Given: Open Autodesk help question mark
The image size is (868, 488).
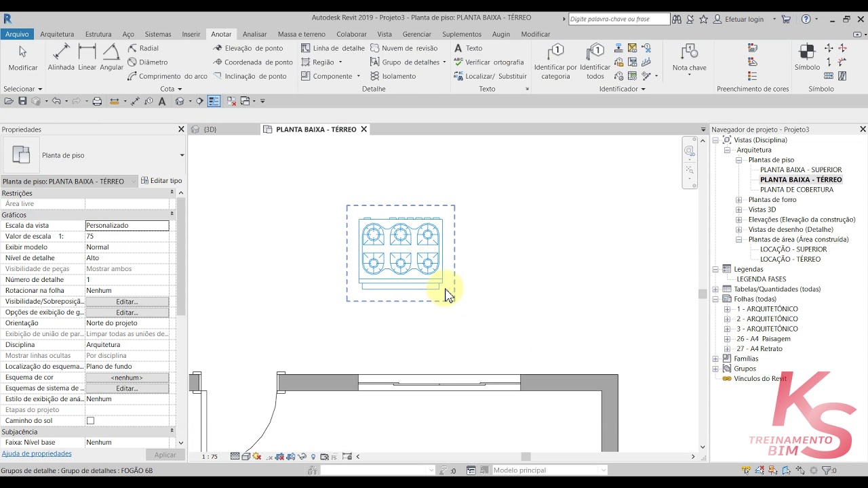Looking at the screenshot, I should [806, 19].
